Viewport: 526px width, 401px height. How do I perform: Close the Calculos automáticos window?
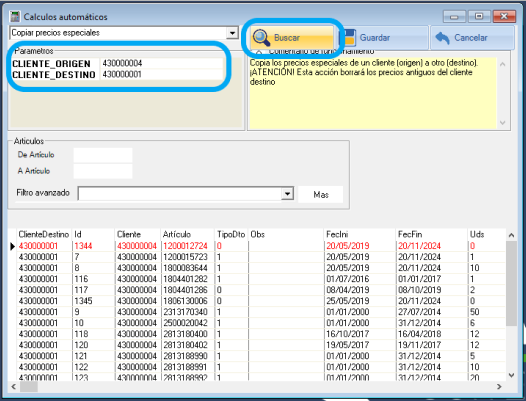click(x=504, y=16)
